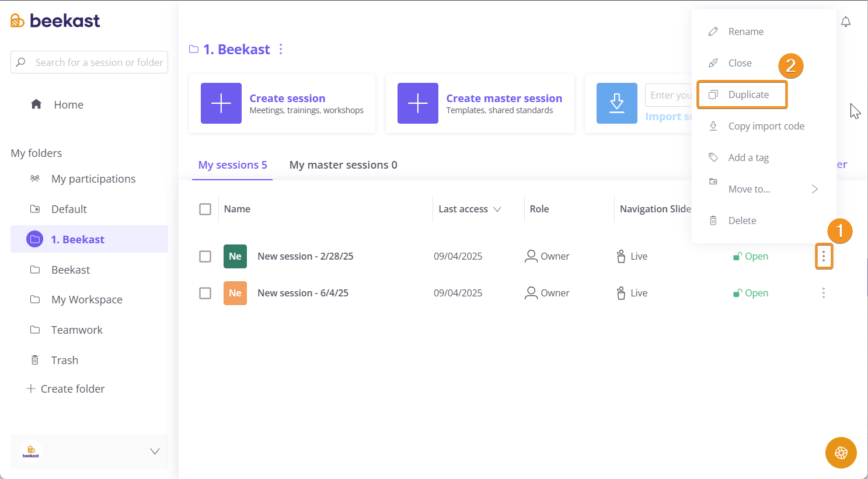Viewport: 868px width, 479px height.
Task: Open three-dot menu for New session - 6/4/25
Action: pos(824,293)
